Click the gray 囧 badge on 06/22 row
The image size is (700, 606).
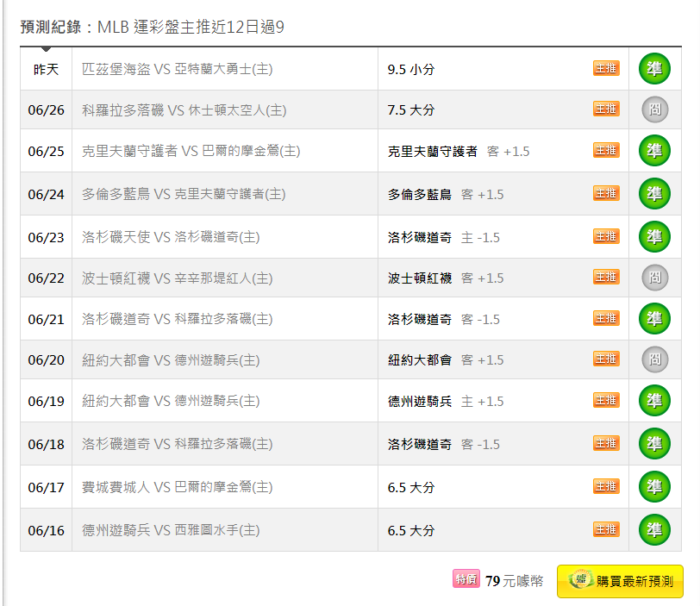click(655, 278)
